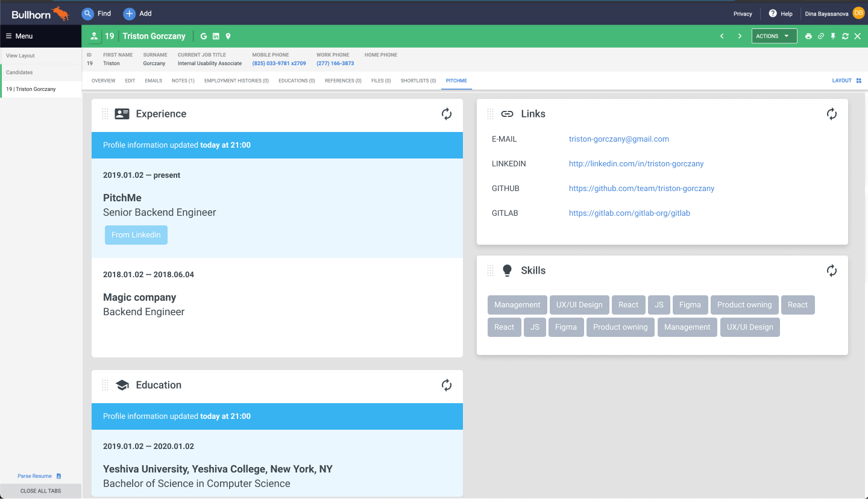Click the Add plus icon

[129, 13]
